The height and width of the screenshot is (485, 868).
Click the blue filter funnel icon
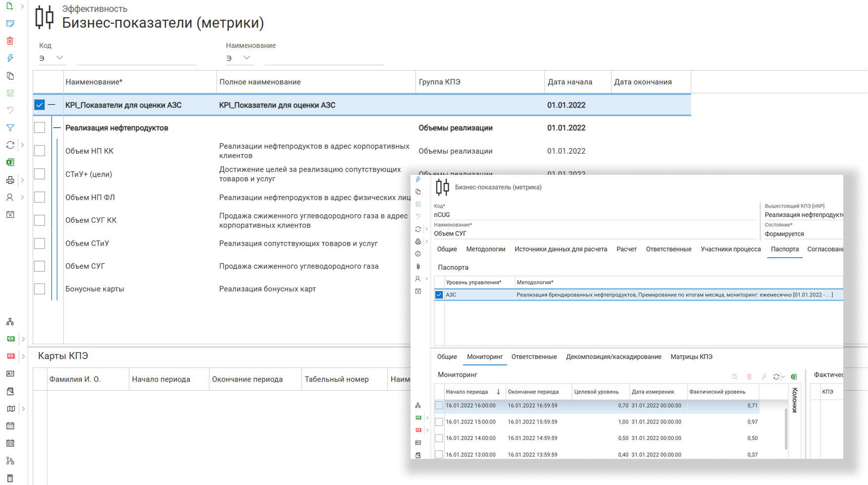tap(10, 128)
